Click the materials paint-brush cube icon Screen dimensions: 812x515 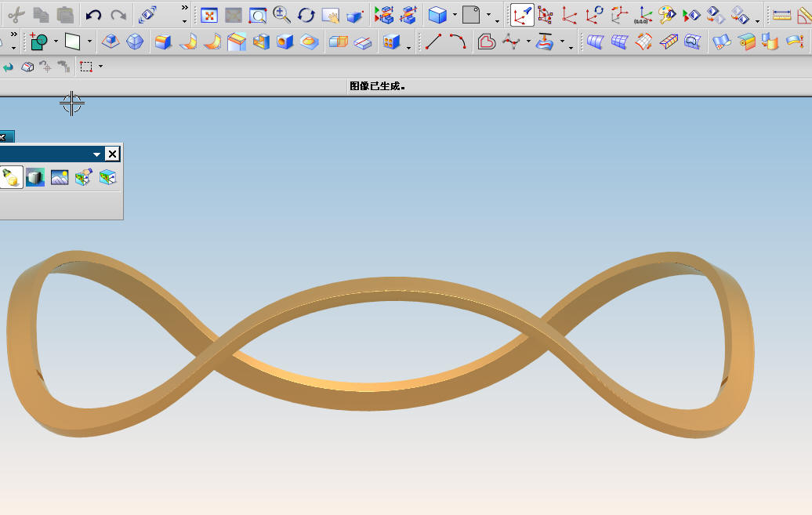[x=83, y=177]
